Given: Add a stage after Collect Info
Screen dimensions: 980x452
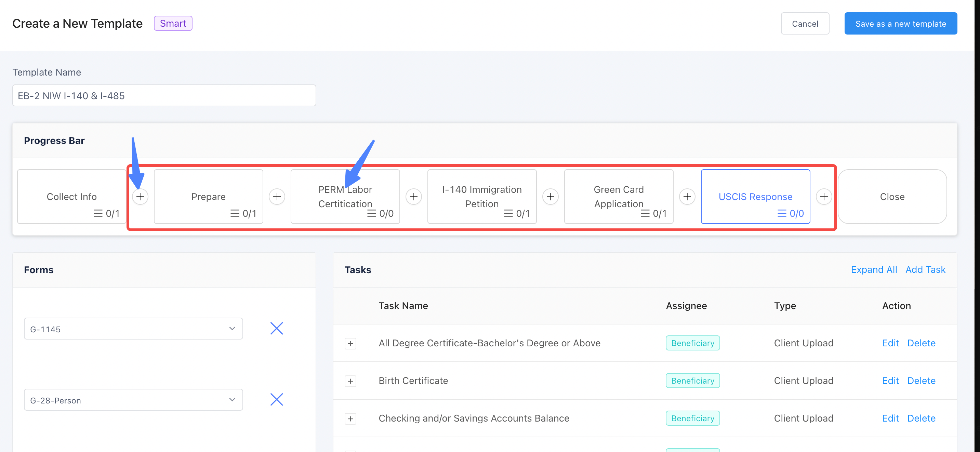Looking at the screenshot, I should point(140,197).
